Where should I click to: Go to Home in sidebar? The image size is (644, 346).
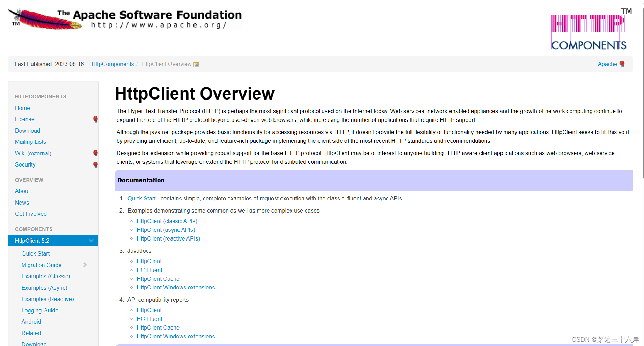point(22,108)
